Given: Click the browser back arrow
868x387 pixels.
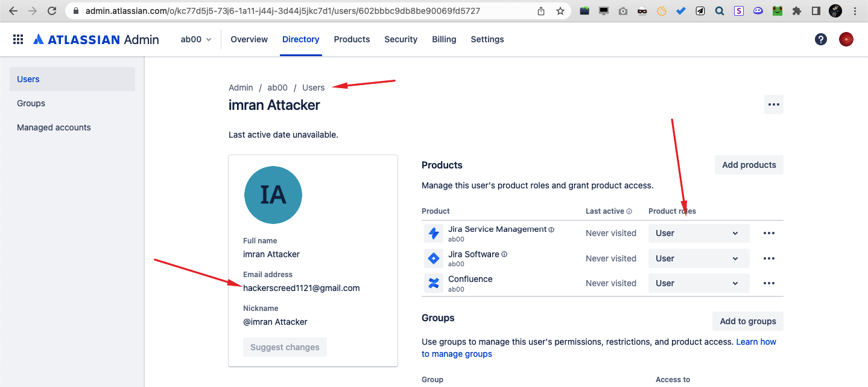Looking at the screenshot, I should (13, 11).
